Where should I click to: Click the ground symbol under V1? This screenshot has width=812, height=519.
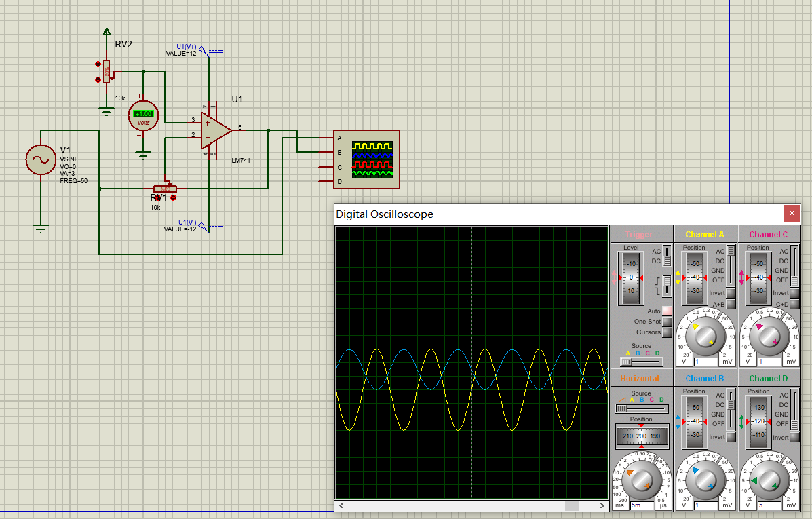41,229
